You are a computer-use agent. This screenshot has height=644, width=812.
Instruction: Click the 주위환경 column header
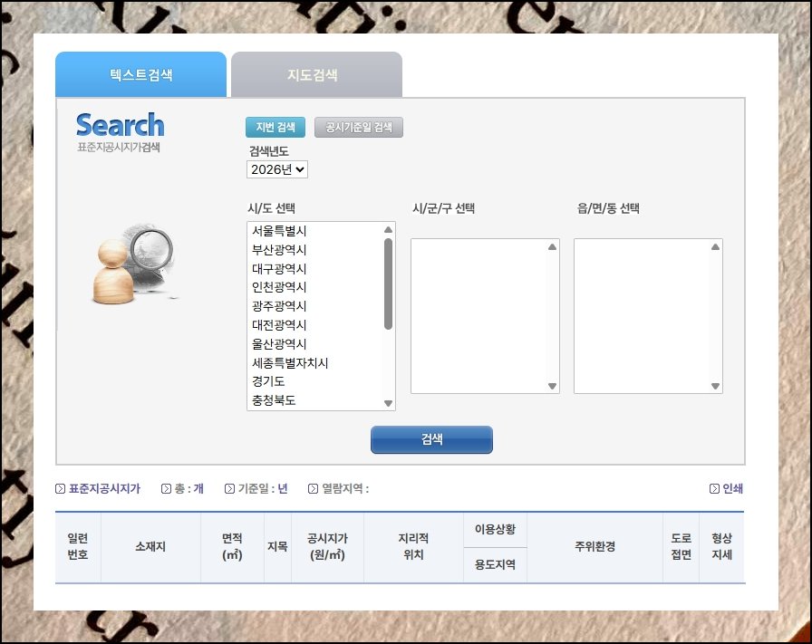click(595, 547)
